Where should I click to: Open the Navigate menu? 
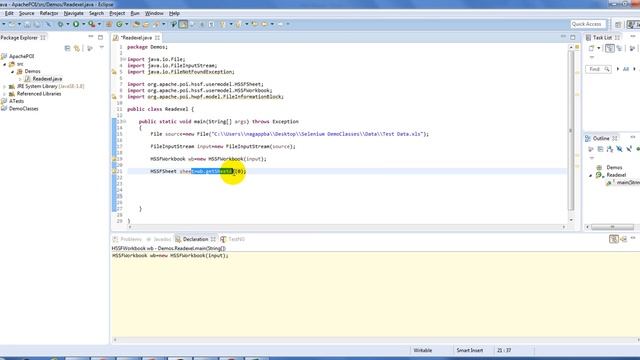point(73,13)
